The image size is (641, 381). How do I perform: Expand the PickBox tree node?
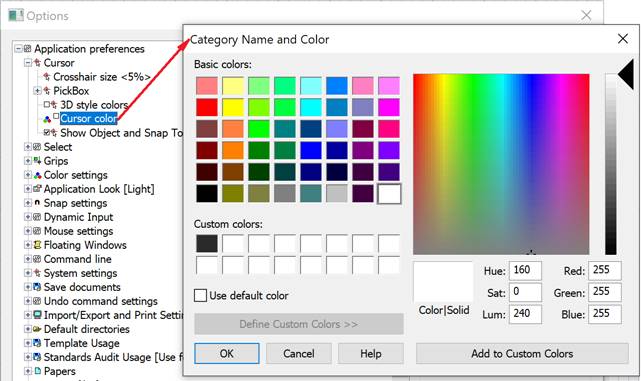(x=37, y=90)
